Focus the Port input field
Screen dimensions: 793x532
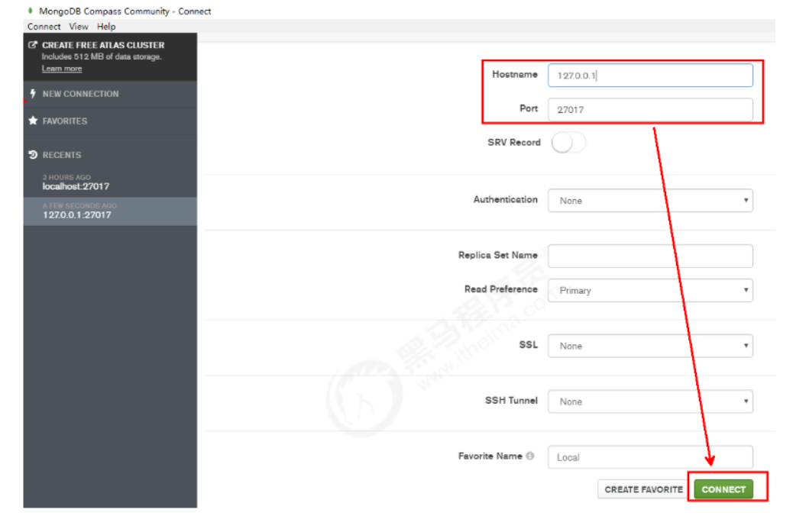pyautogui.click(x=650, y=110)
